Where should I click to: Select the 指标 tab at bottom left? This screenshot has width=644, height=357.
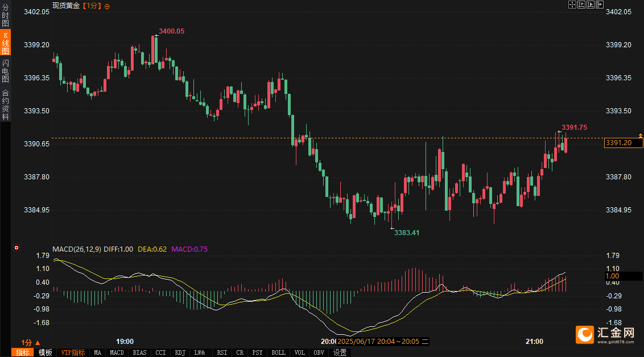pyautogui.click(x=23, y=352)
